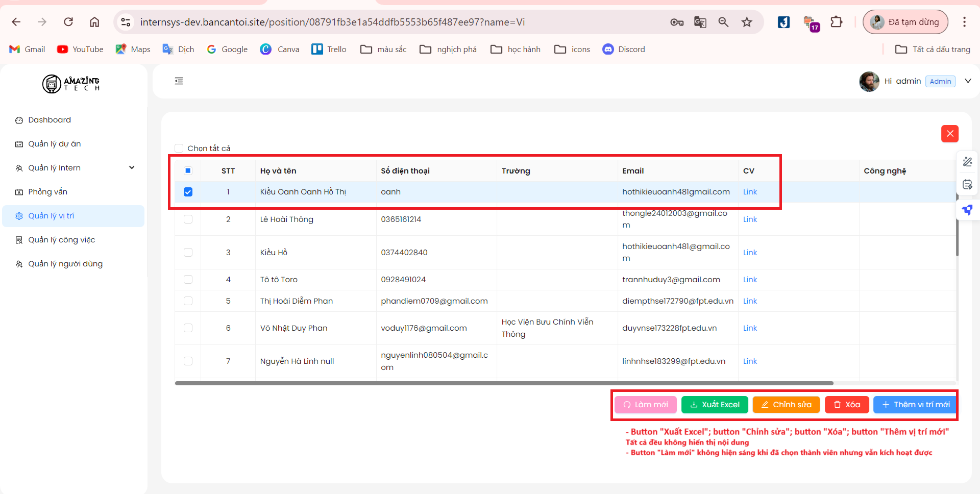Image resolution: width=980 pixels, height=494 pixels.
Task: Open Quản lý công việc menu item
Action: tap(61, 240)
